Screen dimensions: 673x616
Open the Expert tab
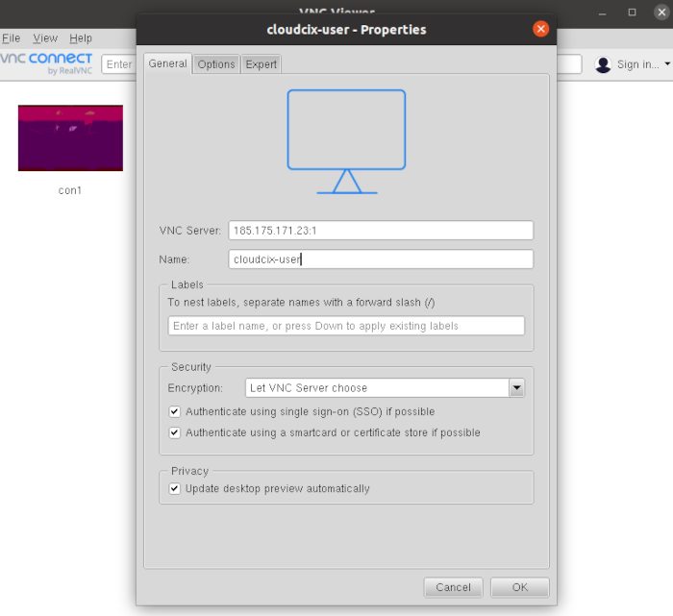coord(261,64)
